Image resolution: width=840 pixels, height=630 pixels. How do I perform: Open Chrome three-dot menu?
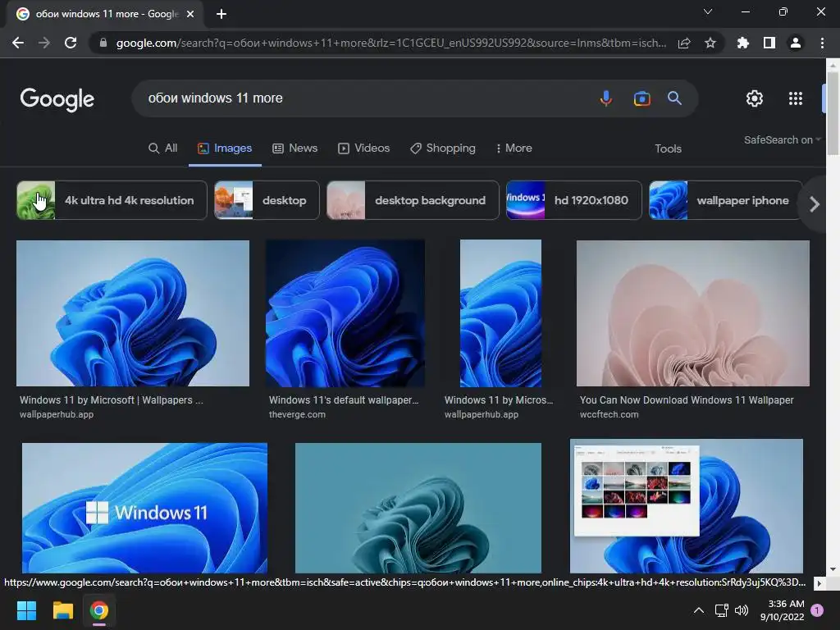point(822,43)
